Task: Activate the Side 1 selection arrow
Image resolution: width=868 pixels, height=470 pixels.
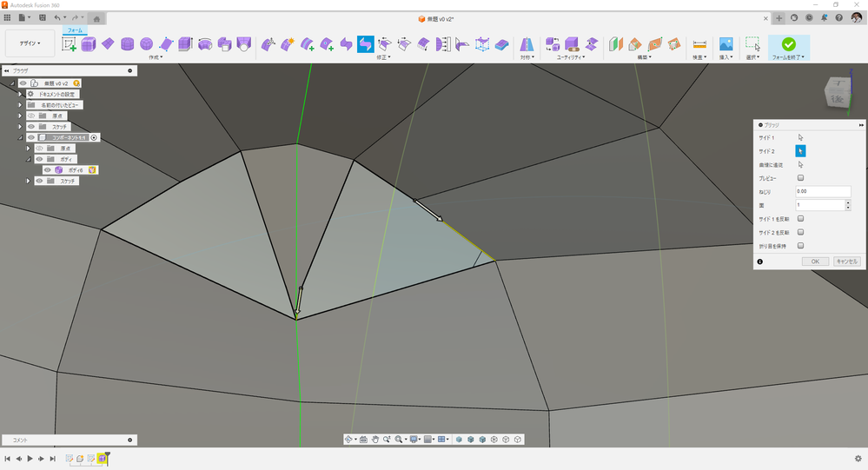Action: click(800, 137)
